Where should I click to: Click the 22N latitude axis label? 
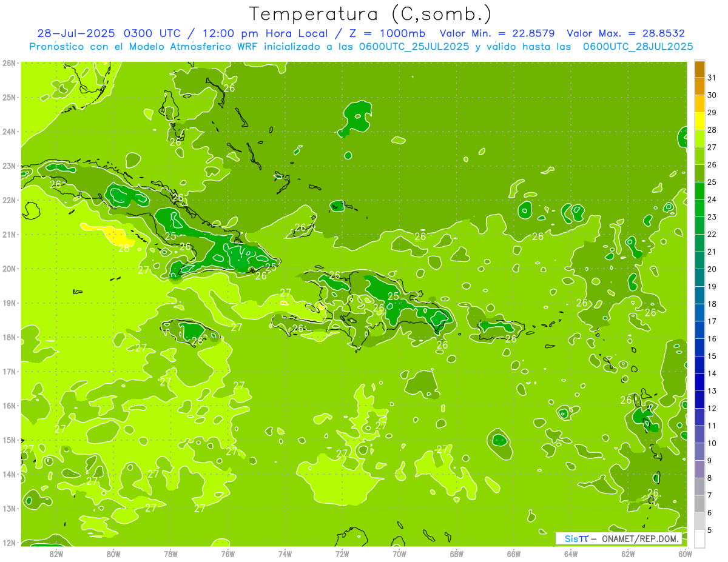coord(9,200)
